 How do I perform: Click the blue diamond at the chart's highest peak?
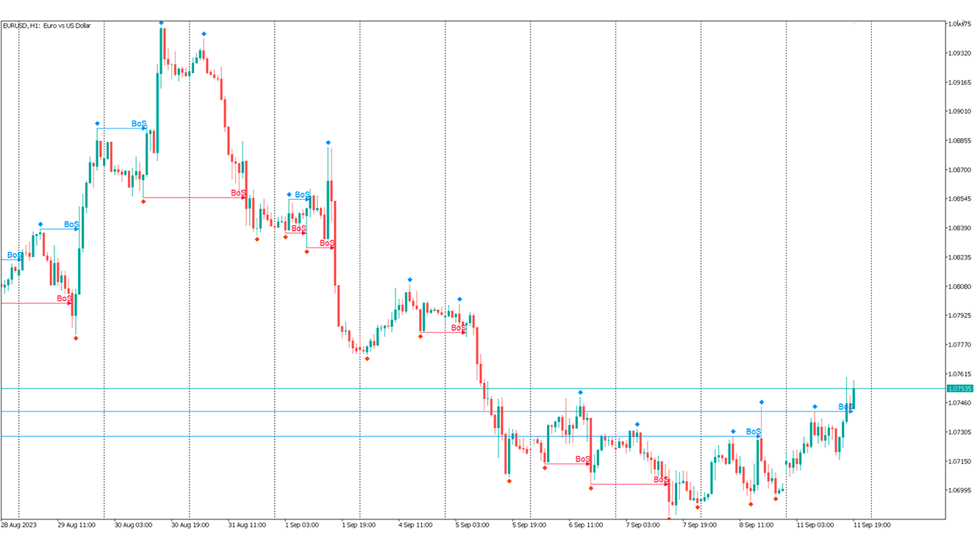coord(161,23)
